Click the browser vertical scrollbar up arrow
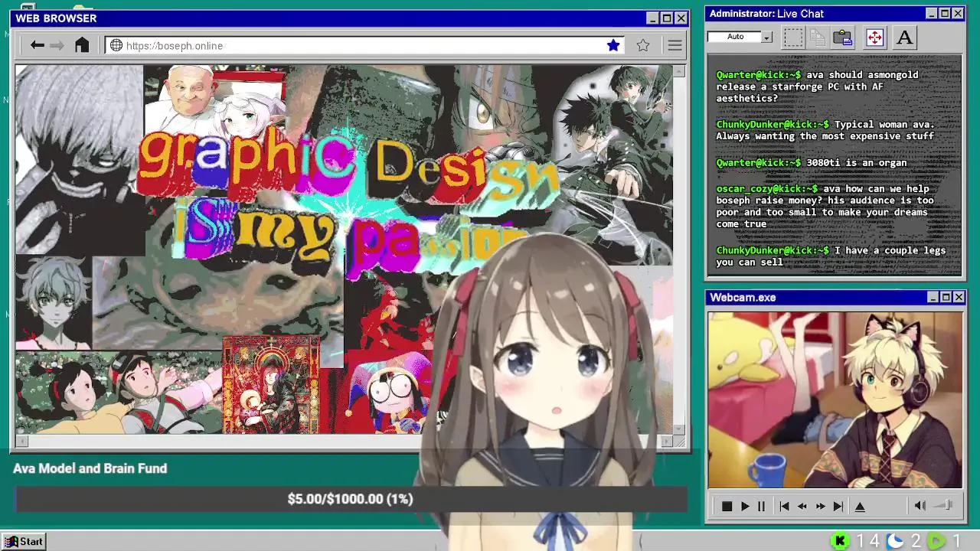The height and width of the screenshot is (551, 980). coord(680,71)
